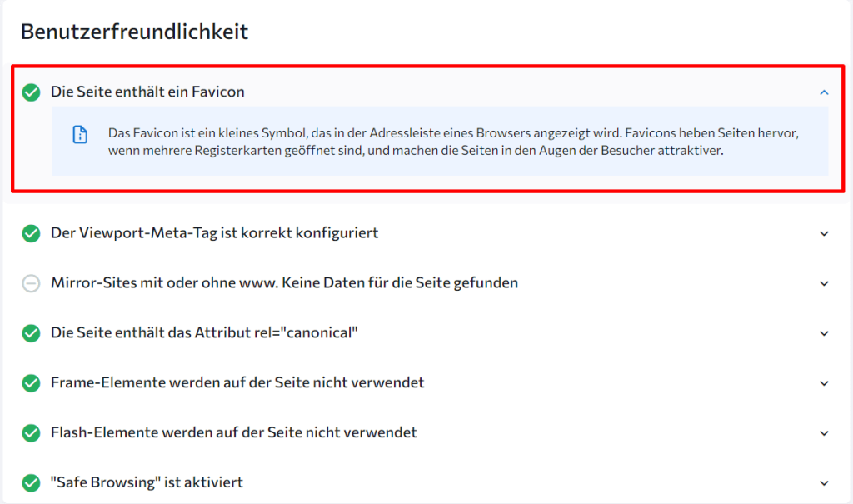Expand the Frame-Elemente entry
This screenshot has height=504, width=853.
click(x=824, y=383)
